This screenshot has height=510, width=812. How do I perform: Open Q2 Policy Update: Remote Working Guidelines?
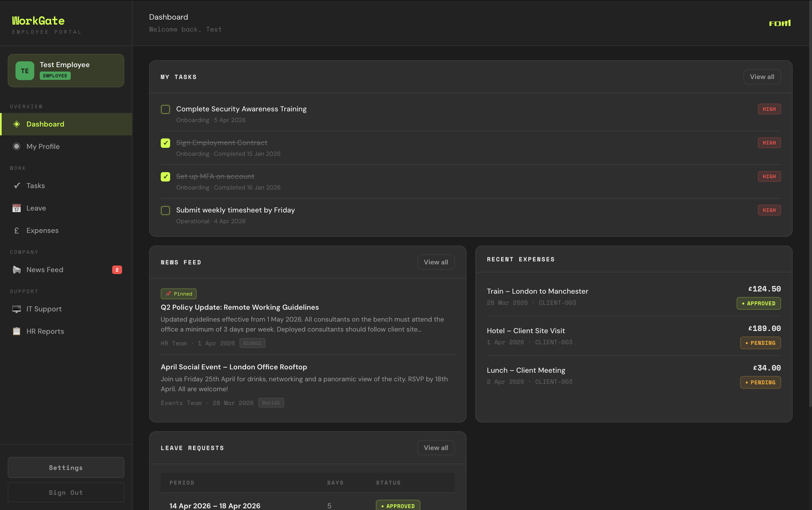(240, 307)
